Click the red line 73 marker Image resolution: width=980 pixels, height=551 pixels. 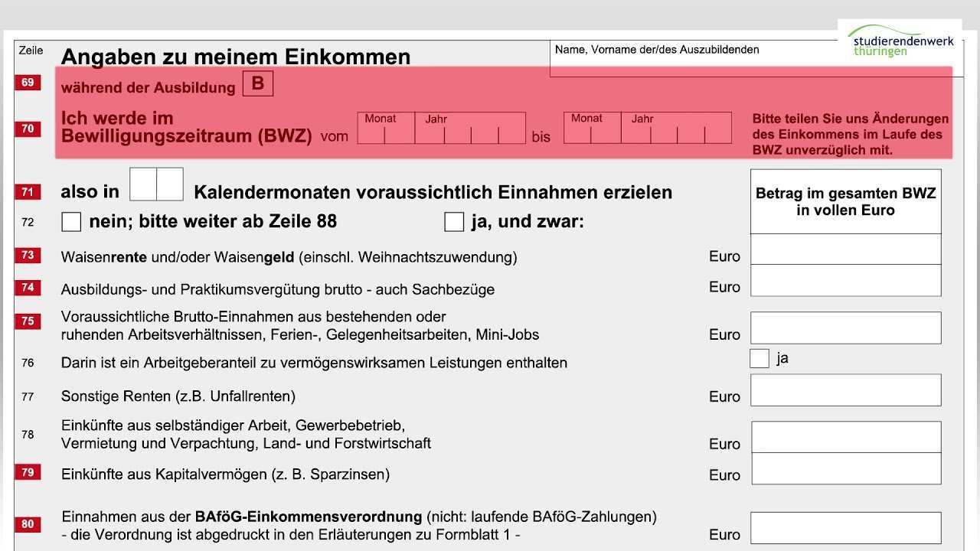tap(28, 255)
